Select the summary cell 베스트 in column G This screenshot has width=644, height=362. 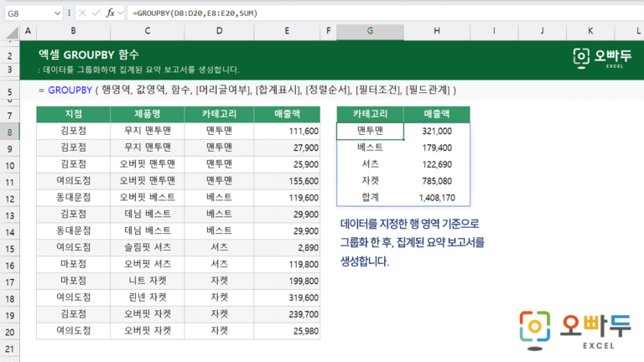370,147
